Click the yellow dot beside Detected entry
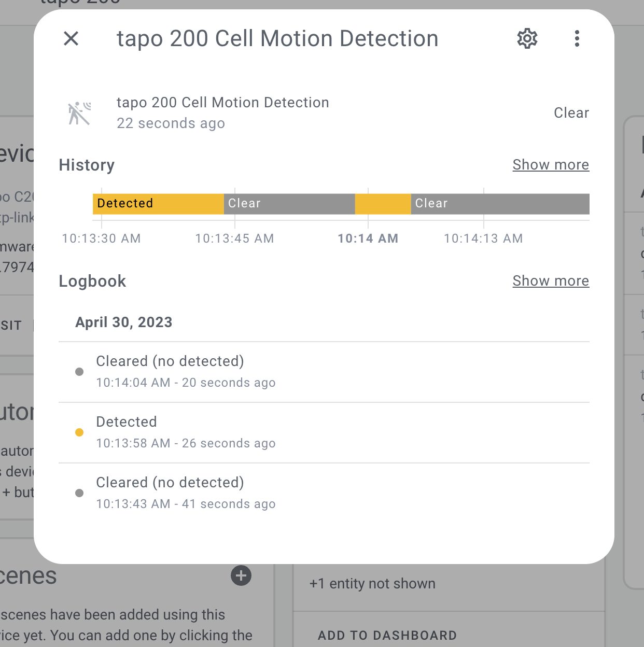This screenshot has height=647, width=644. 79,432
